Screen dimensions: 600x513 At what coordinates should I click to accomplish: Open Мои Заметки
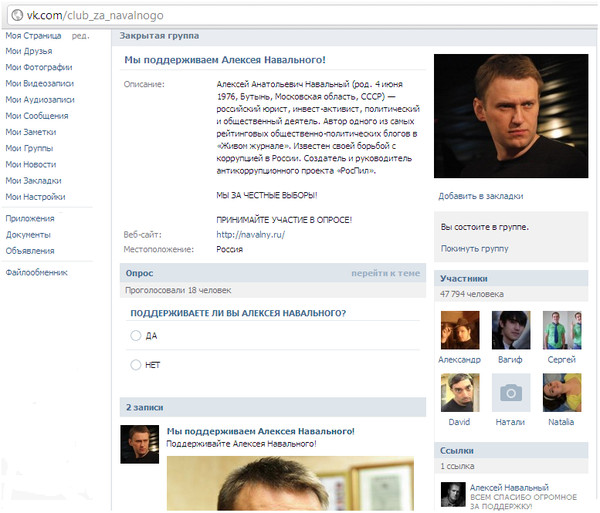31,132
